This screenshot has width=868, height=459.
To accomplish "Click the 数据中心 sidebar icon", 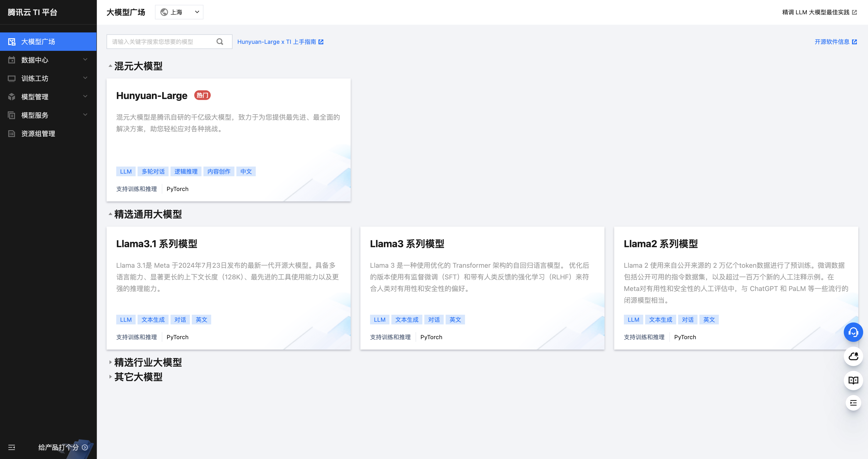I will tap(12, 60).
